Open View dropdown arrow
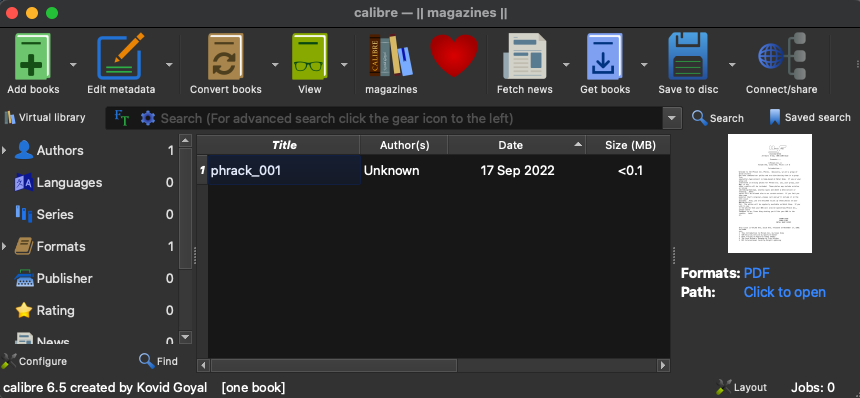The image size is (860, 398). pyautogui.click(x=344, y=65)
